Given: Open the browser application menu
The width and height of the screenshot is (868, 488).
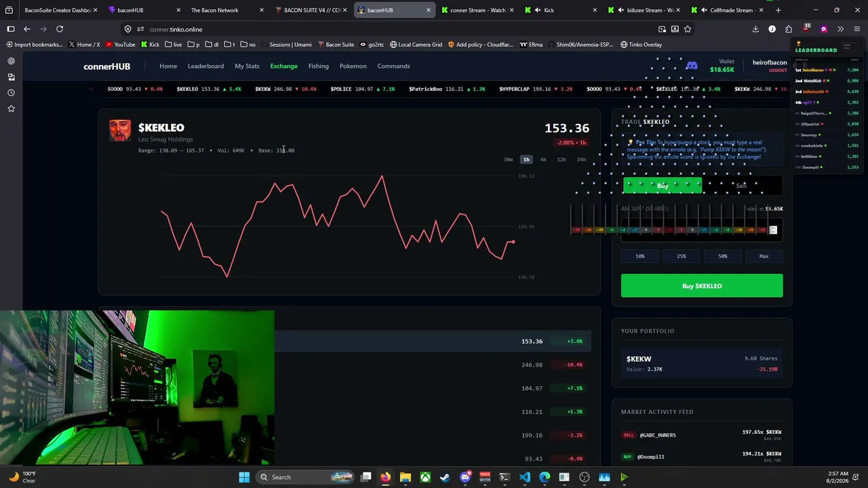Looking at the screenshot, I should 857,29.
